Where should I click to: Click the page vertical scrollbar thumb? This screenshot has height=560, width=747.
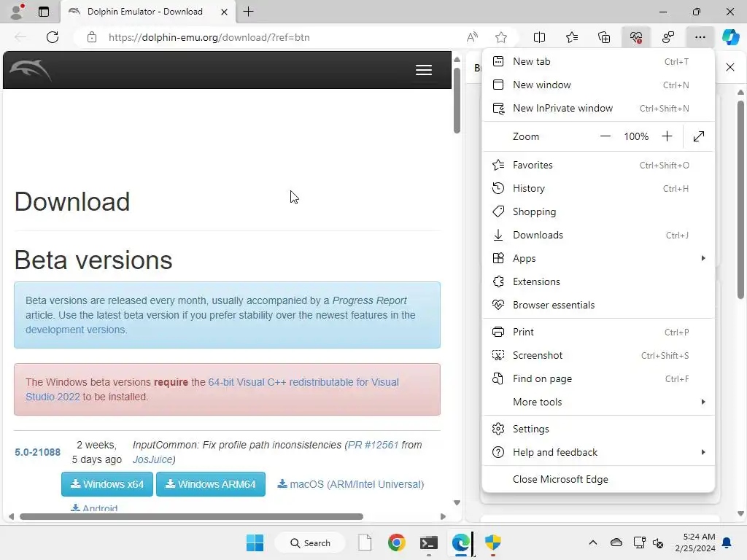pos(457,101)
